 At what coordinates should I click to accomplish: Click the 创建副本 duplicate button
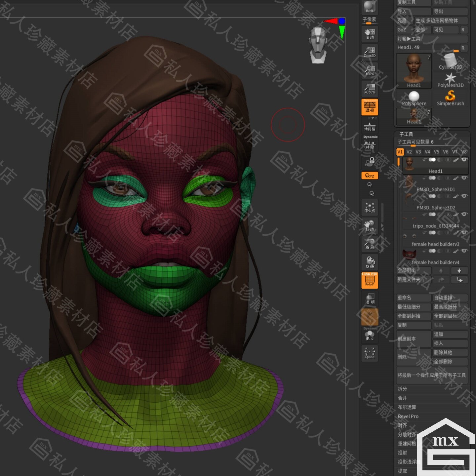(414, 339)
